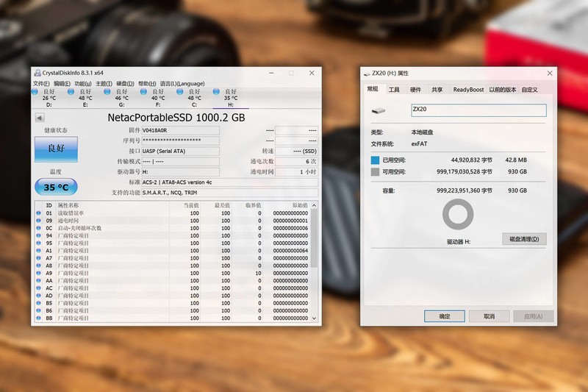
Task: Click the 35 °C temperature button
Action: (57, 187)
